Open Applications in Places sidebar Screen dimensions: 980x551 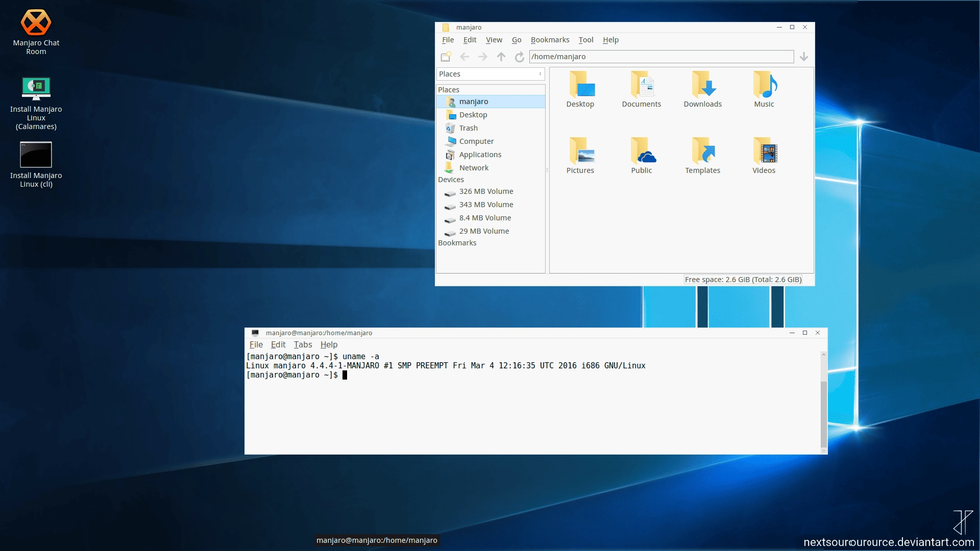[491, 155]
